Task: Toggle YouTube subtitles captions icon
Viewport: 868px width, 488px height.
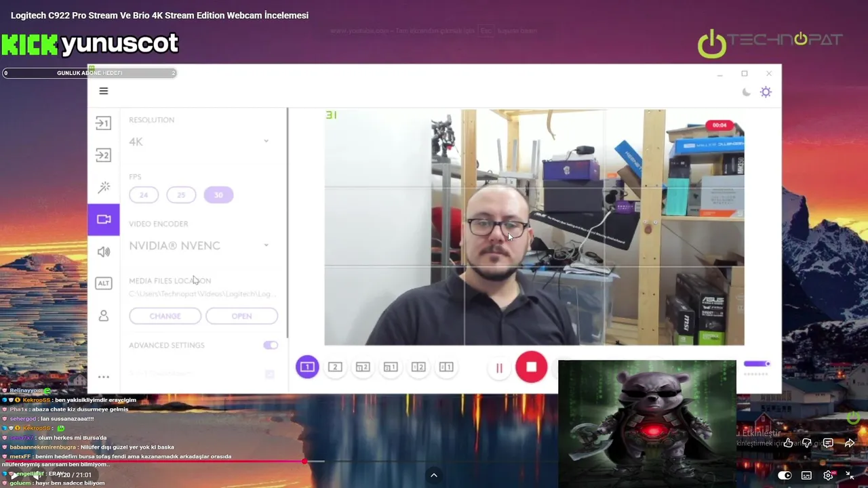Action: coord(806,475)
